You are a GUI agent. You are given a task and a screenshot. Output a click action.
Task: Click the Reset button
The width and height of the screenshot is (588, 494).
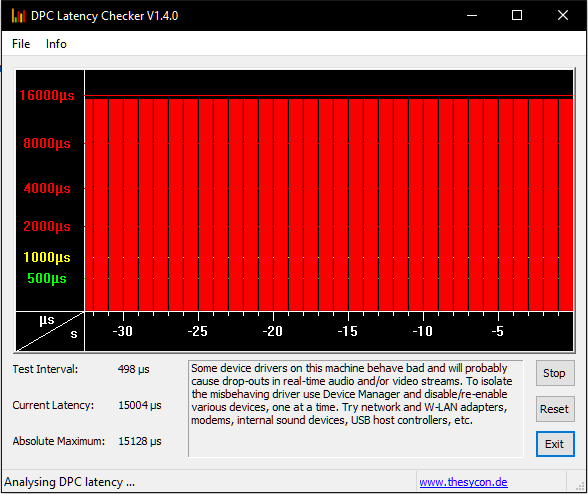555,409
